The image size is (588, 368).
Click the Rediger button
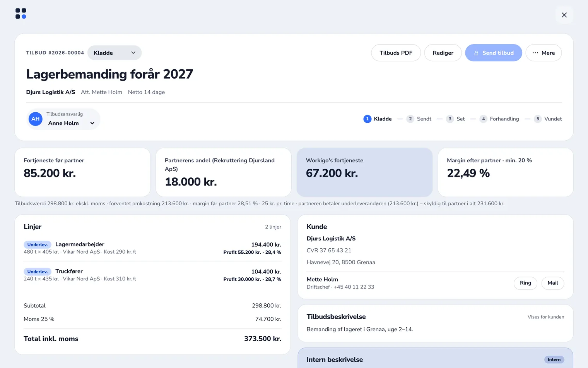443,53
